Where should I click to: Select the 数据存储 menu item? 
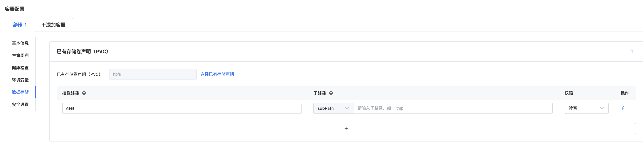coord(20,92)
